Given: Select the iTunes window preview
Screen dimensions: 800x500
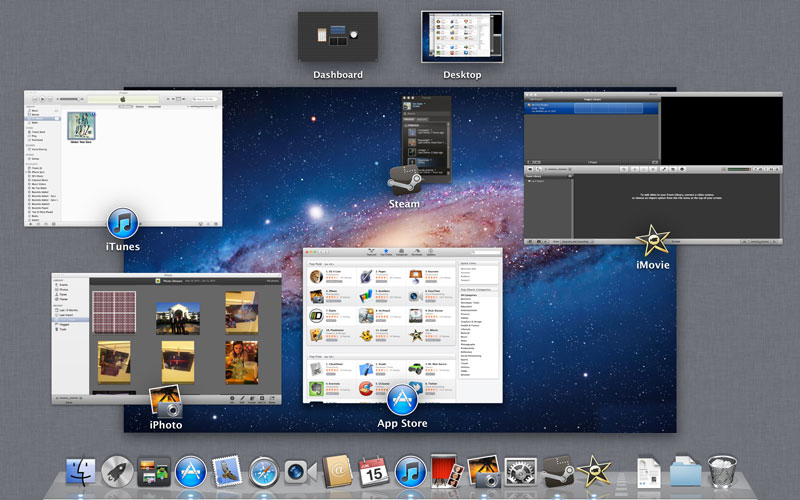Looking at the screenshot, I should tap(123, 159).
